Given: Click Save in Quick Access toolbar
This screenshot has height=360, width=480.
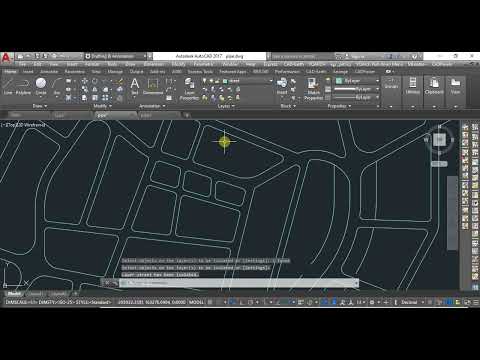Looking at the screenshot, I should pos(37,56).
